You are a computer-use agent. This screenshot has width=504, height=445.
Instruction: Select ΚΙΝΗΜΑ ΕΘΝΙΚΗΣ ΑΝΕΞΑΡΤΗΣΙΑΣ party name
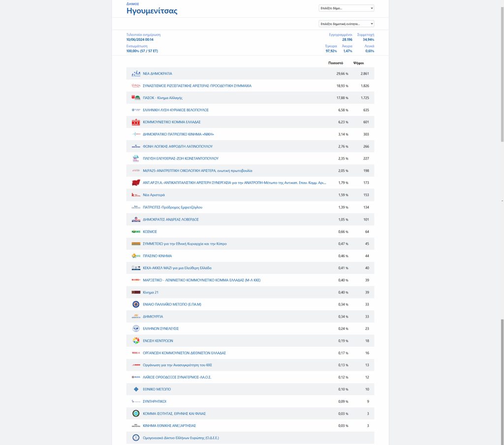(169, 426)
